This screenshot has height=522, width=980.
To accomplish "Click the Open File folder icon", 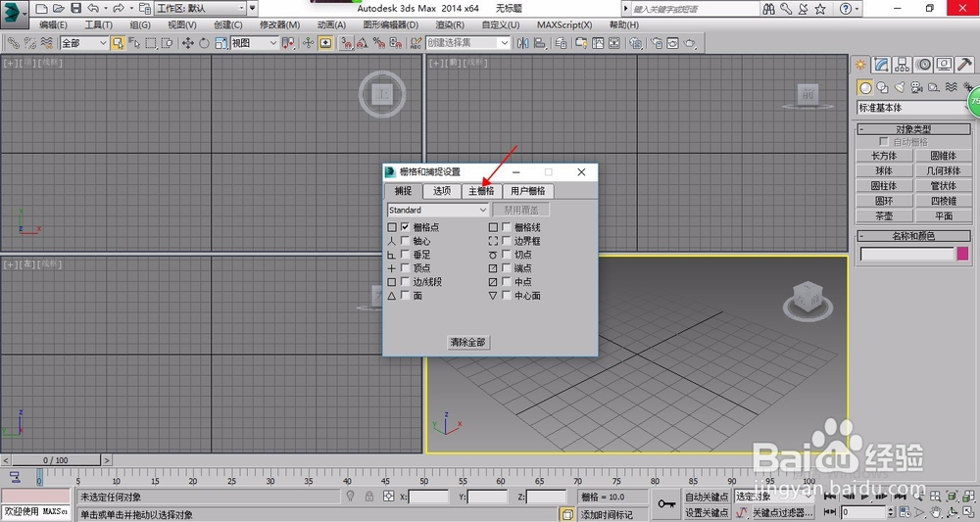I will point(58,8).
